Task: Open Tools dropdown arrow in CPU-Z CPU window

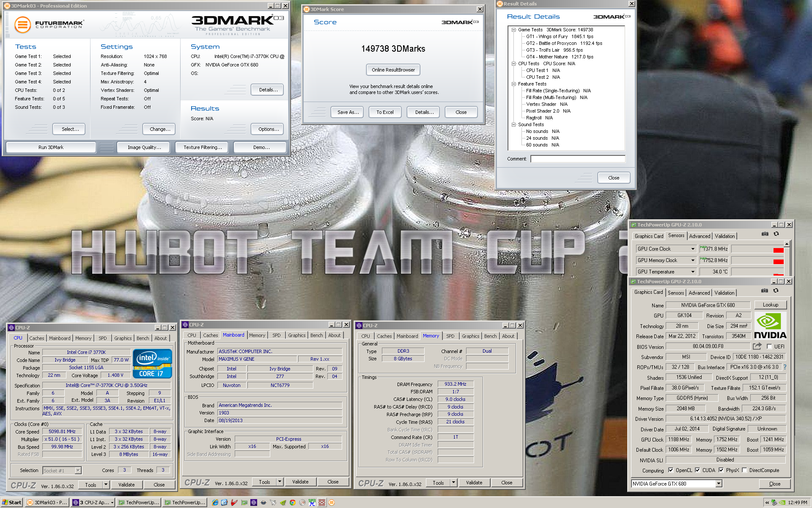Action: pos(106,485)
